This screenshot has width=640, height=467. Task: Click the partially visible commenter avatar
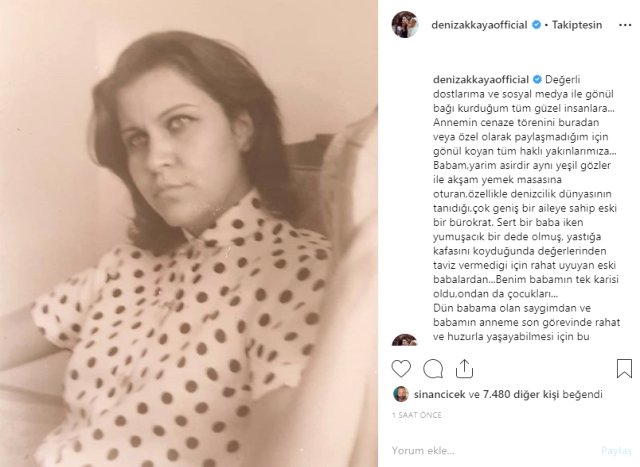404,340
